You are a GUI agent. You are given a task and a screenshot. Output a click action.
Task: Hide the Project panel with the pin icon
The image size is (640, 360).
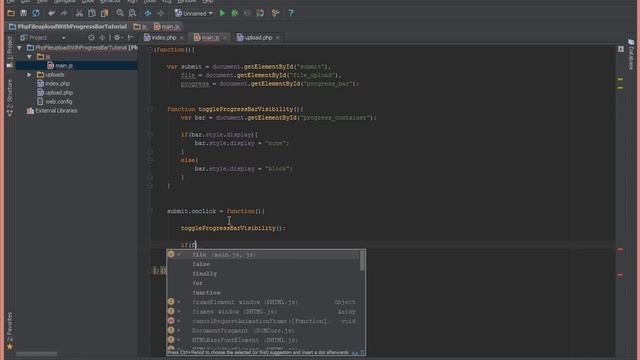[x=131, y=38]
